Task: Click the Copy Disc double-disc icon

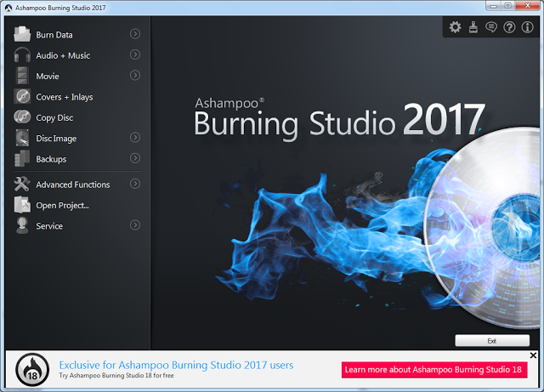Action: (x=22, y=117)
